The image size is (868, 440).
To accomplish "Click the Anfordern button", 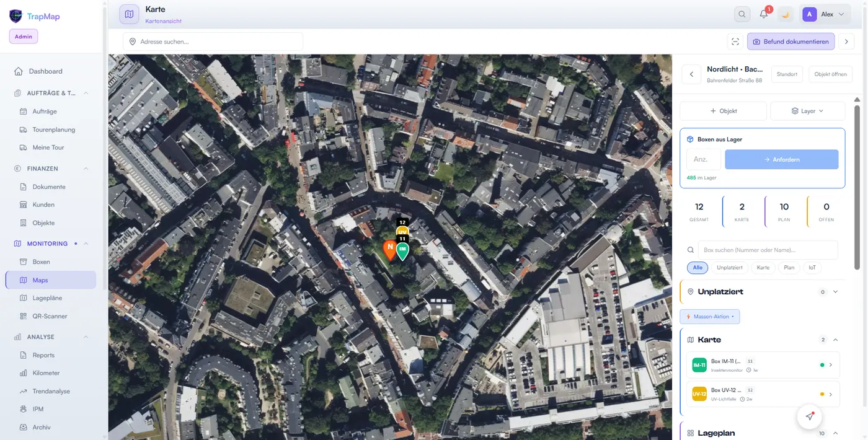I will click(782, 159).
